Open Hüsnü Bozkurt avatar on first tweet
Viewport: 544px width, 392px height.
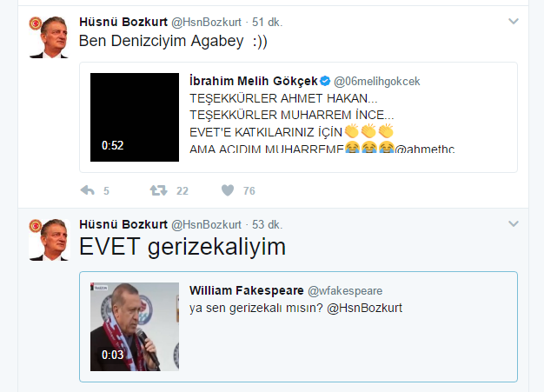click(x=49, y=35)
